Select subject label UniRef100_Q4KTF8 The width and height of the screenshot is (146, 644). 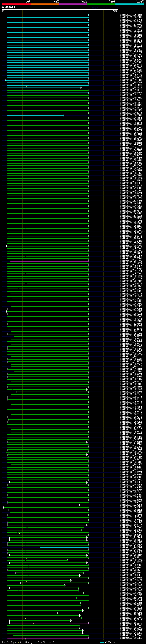point(131,118)
